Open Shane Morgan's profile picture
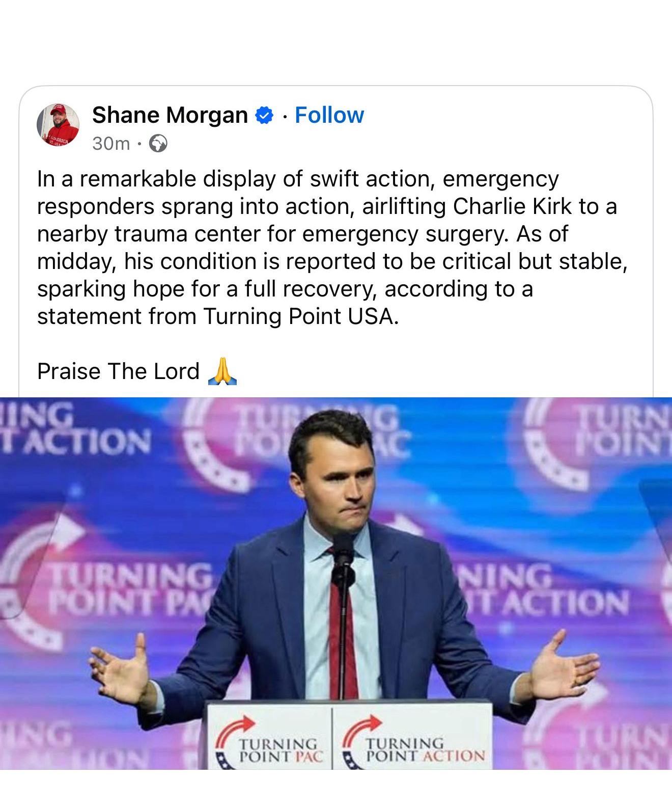The width and height of the screenshot is (672, 810). pyautogui.click(x=58, y=125)
